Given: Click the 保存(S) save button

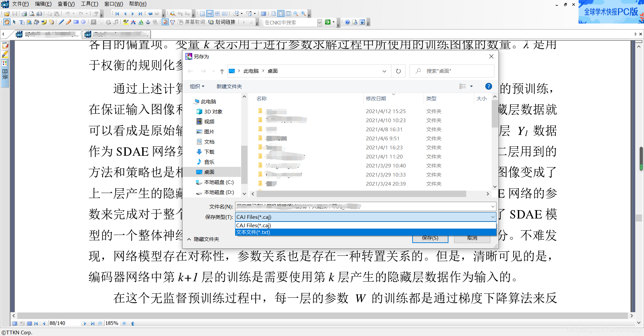Looking at the screenshot, I should (430, 238).
